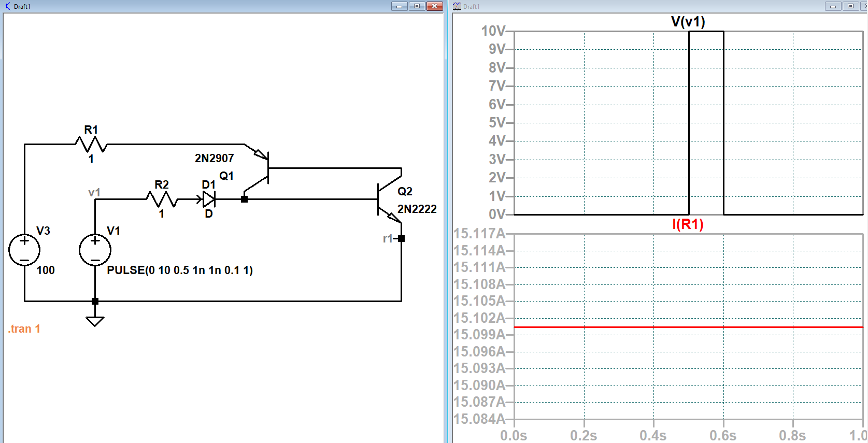Image resolution: width=868 pixels, height=443 pixels.
Task: Maximize the schematic Draft1 window
Action: 417,6
